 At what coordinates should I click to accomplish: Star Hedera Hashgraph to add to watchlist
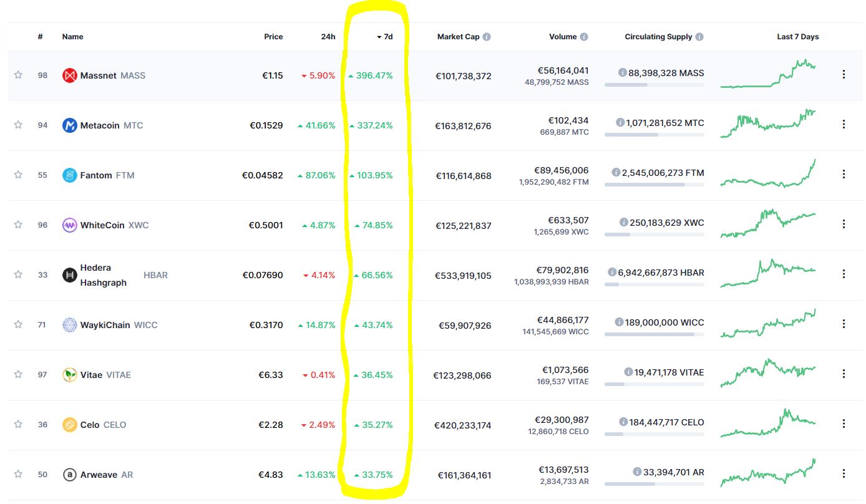click(18, 274)
